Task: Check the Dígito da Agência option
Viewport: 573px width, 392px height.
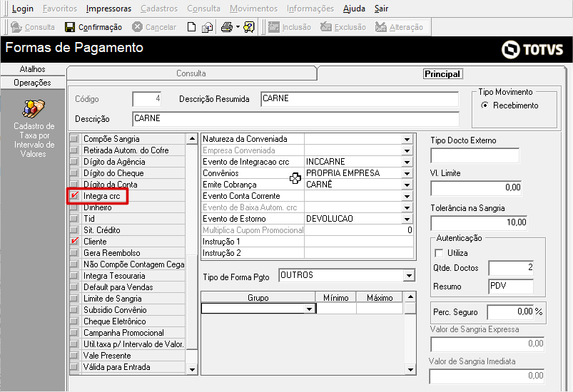Action: (74, 161)
